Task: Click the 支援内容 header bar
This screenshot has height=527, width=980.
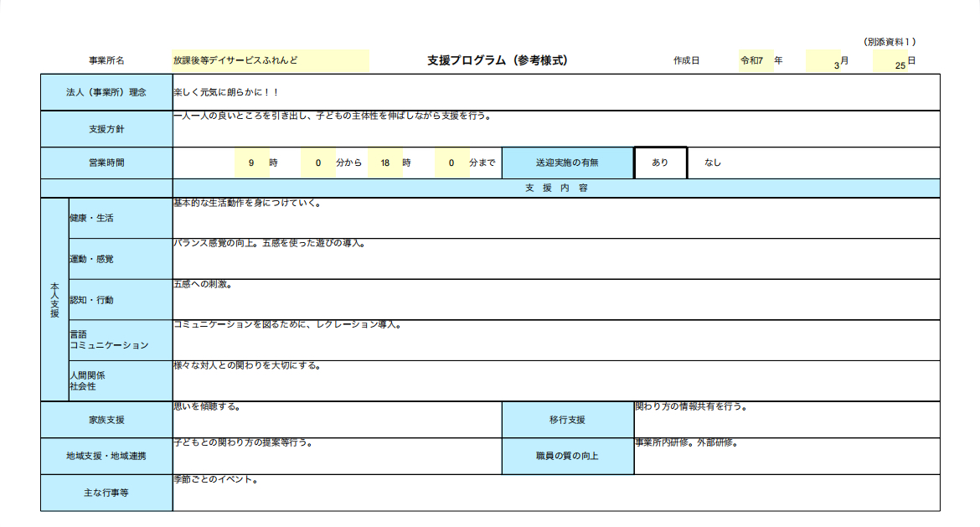Action: [x=556, y=189]
